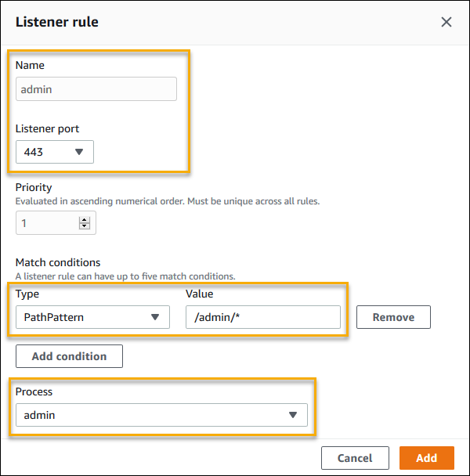
Task: Click the Listener port label
Action: point(47,128)
